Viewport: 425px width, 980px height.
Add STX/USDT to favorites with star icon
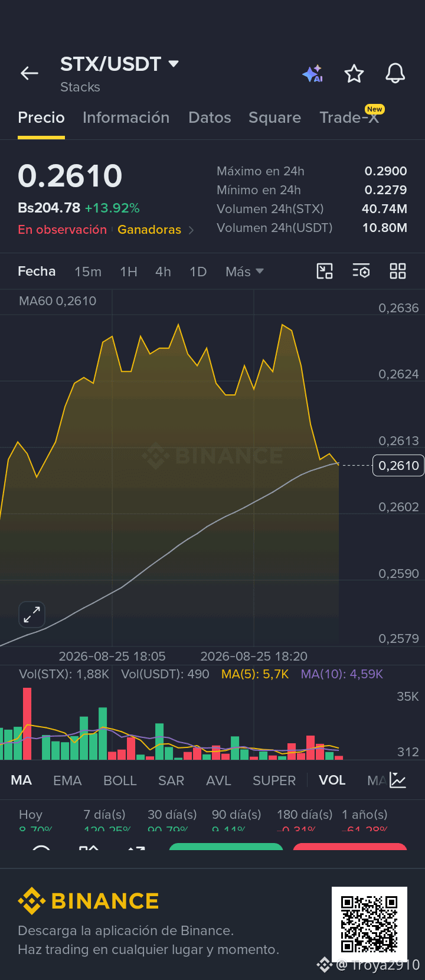point(354,74)
